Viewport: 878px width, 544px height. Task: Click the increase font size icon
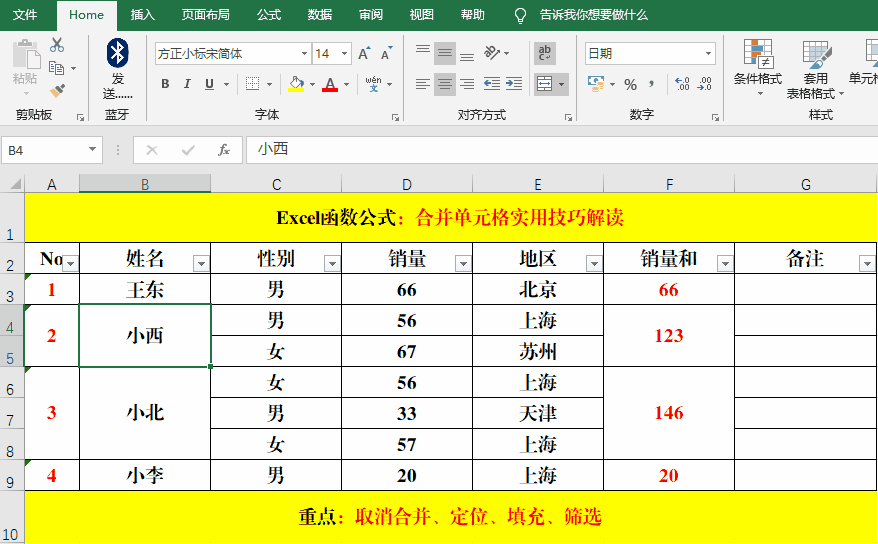[x=364, y=54]
